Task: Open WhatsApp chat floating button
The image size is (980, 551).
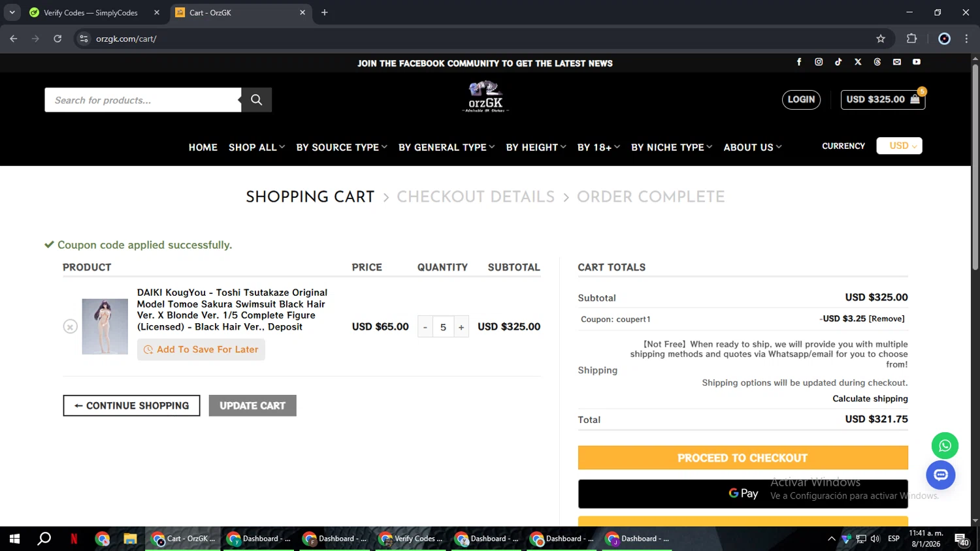Action: [945, 446]
